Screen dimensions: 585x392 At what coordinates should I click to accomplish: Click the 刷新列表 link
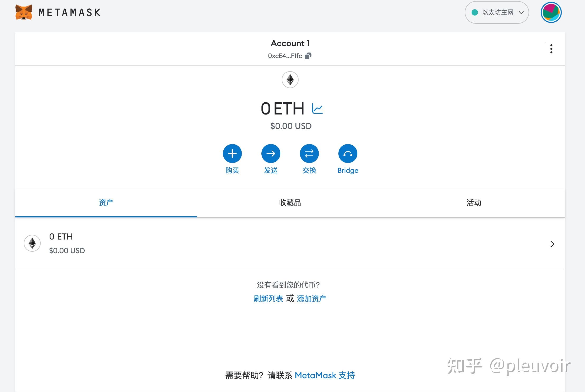coord(268,299)
